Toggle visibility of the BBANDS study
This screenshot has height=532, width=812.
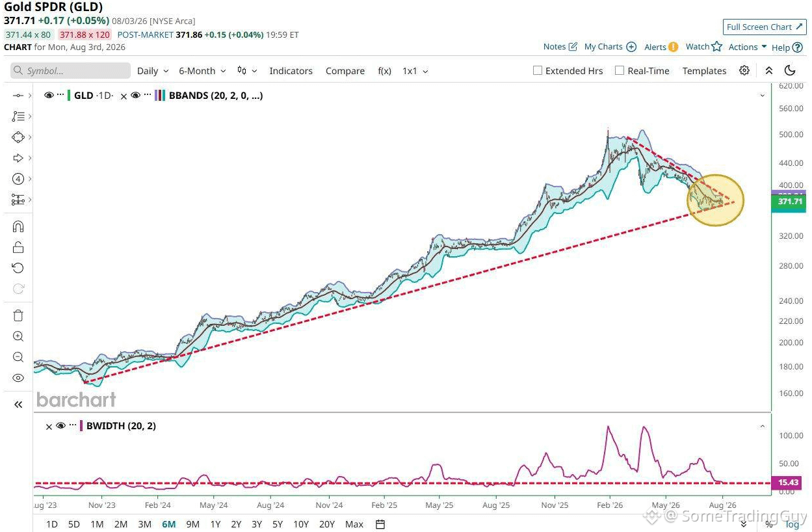pyautogui.click(x=135, y=95)
